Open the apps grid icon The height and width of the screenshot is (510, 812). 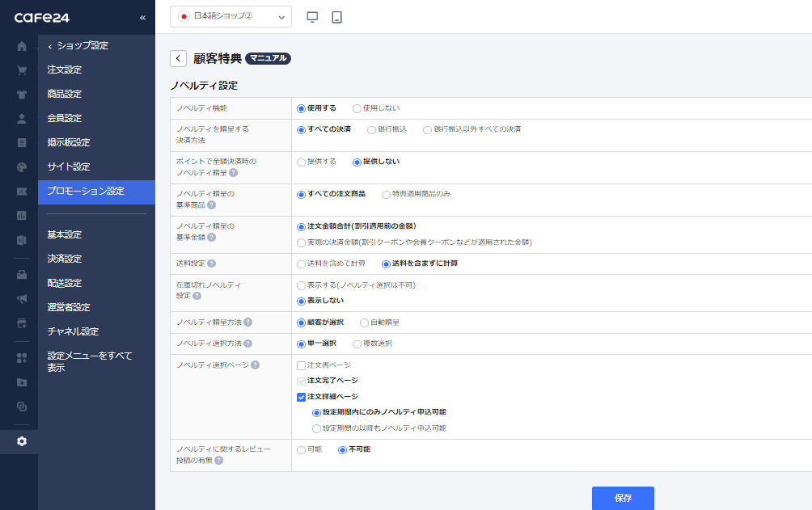click(x=22, y=358)
